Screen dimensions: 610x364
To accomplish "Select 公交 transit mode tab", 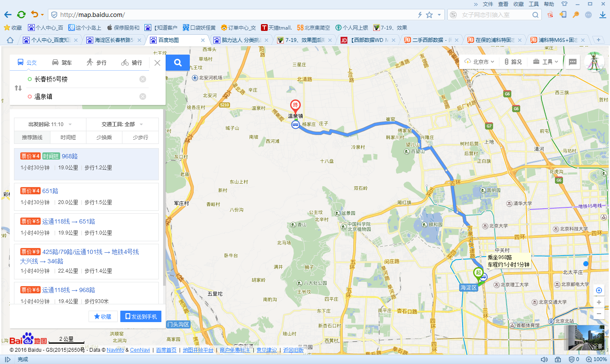I will click(27, 63).
